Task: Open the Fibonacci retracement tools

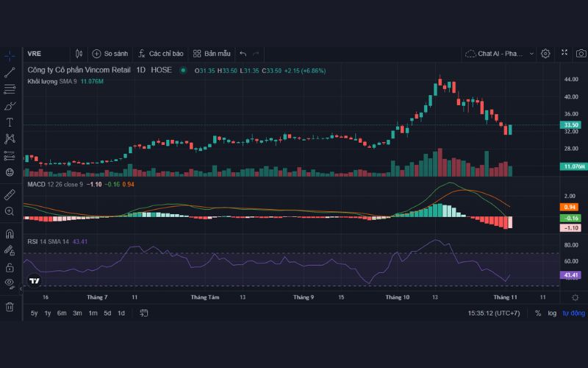Action: [x=10, y=89]
